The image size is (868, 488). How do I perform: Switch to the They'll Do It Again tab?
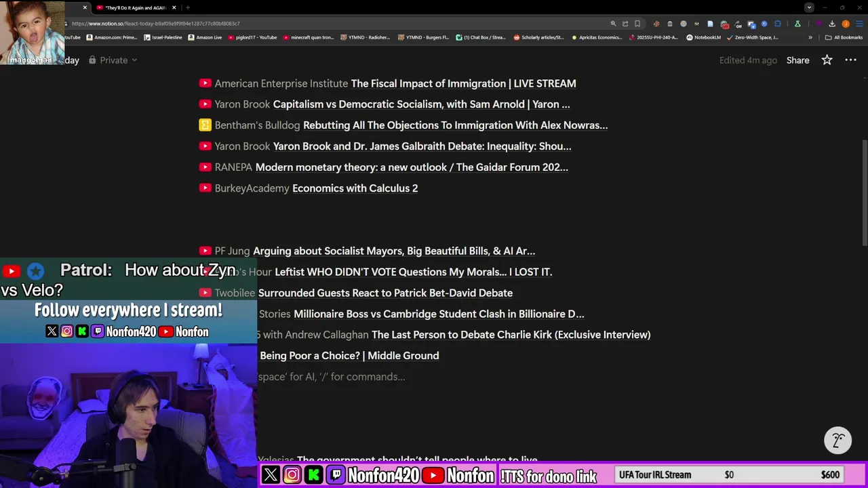[135, 7]
